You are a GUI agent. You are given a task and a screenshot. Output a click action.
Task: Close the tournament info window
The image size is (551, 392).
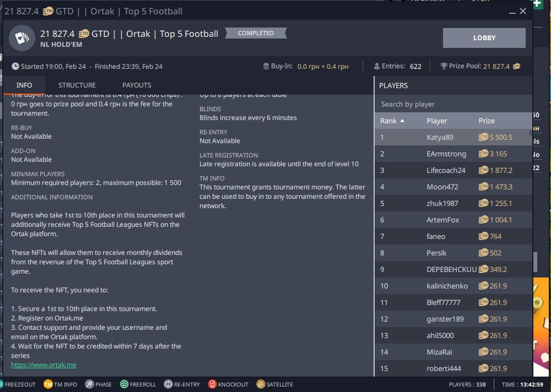click(x=523, y=11)
